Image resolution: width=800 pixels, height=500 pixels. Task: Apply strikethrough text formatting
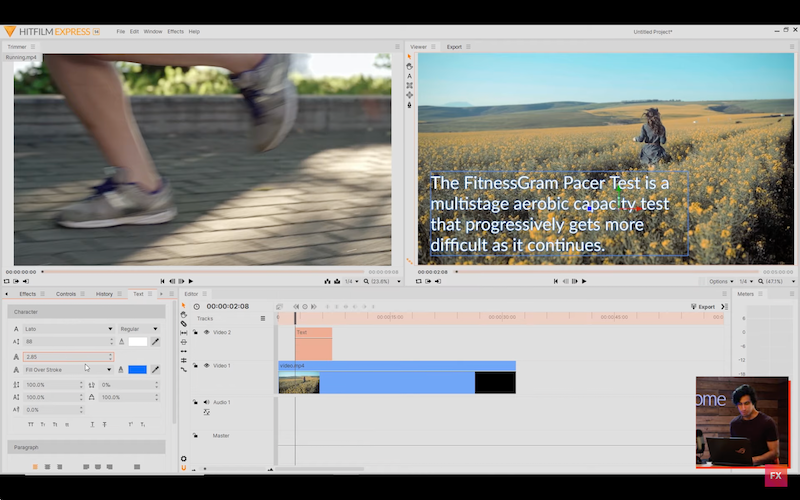(x=105, y=424)
